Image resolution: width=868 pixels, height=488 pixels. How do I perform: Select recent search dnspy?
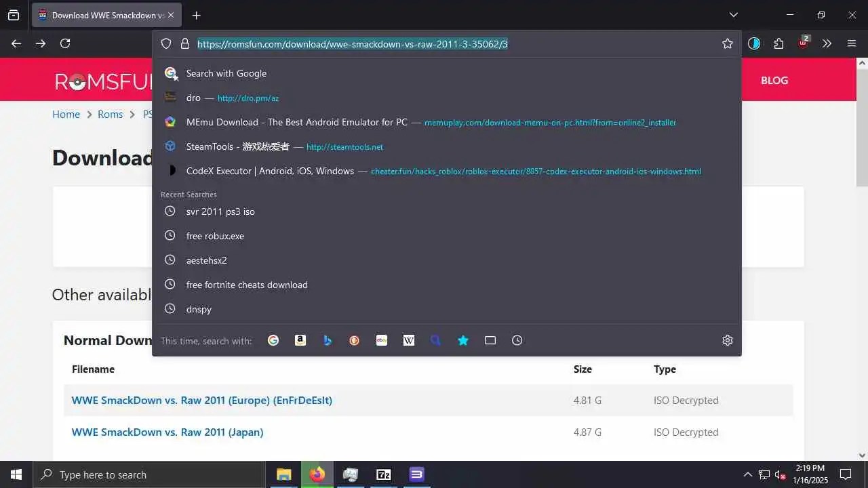[447, 309]
